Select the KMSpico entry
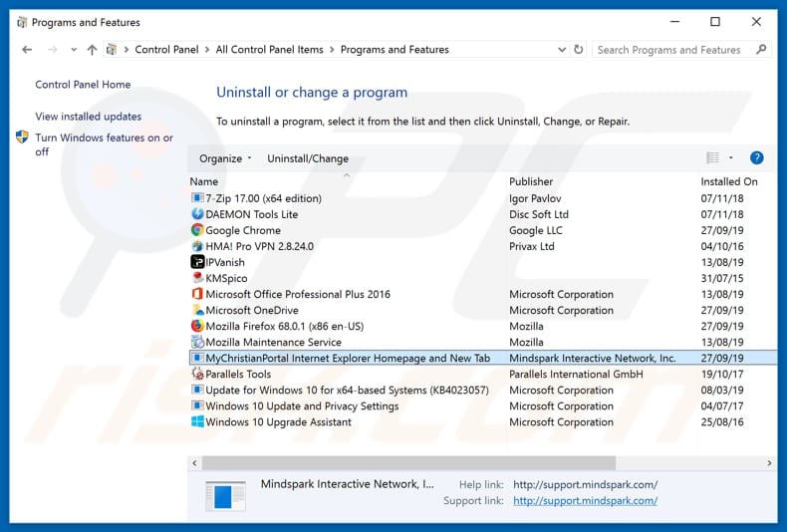The height and width of the screenshot is (532, 787). click(x=482, y=278)
